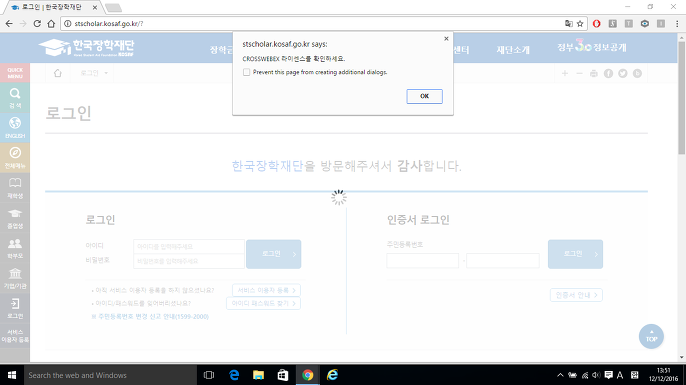Viewport: 686px width, 385px height.
Task: Click the volume icon in system tray
Action: [x=596, y=375]
